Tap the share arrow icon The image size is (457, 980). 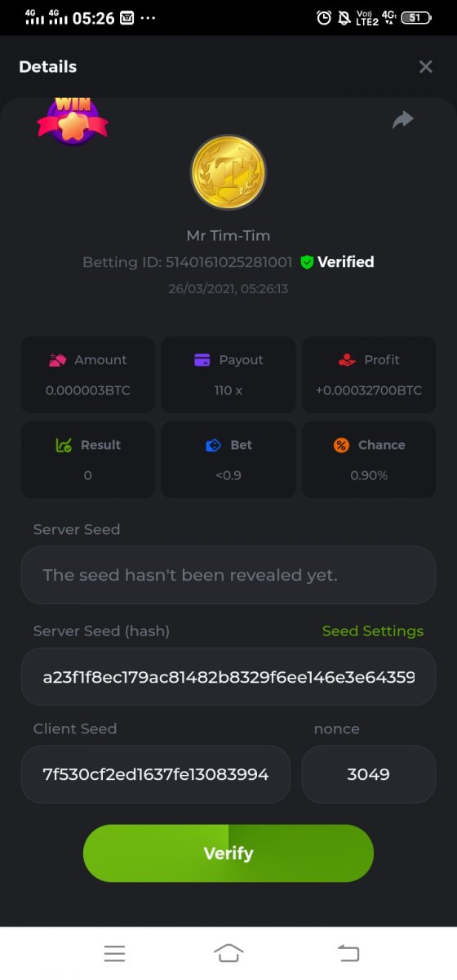[x=403, y=120]
